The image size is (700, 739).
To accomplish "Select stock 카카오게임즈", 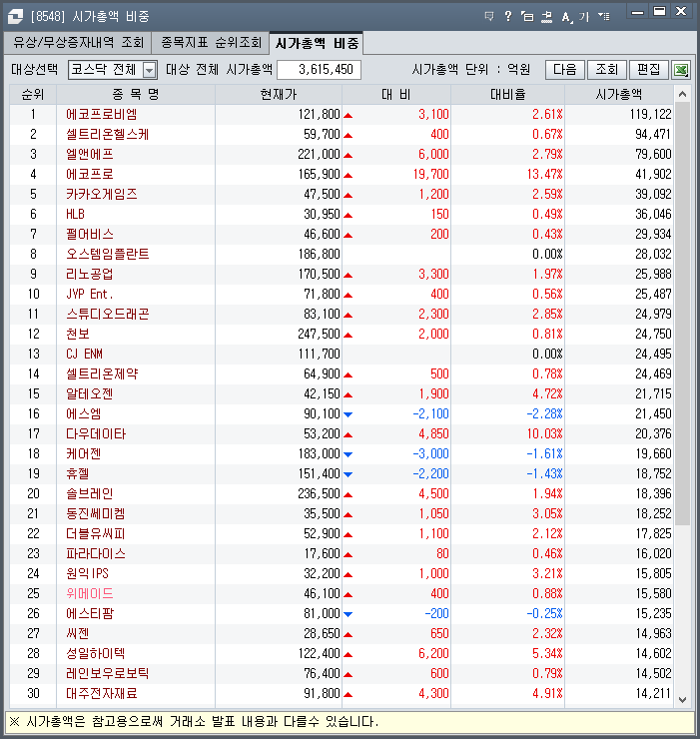I will click(101, 194).
